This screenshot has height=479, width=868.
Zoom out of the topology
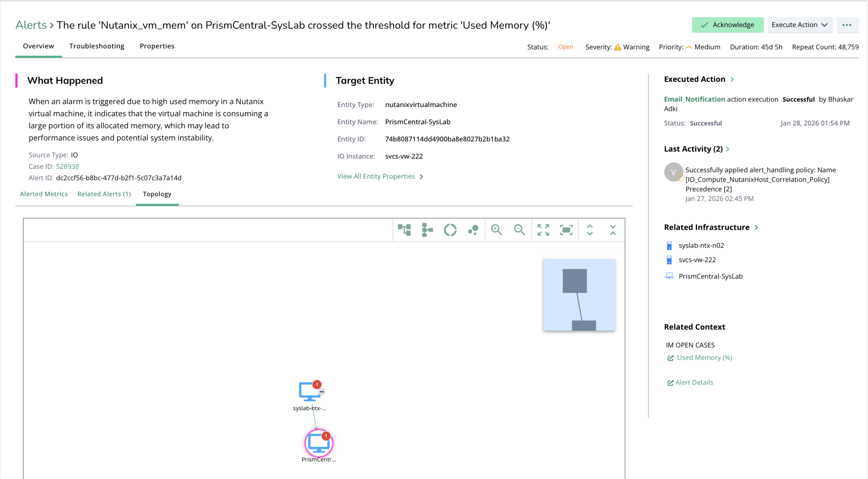[x=519, y=230]
